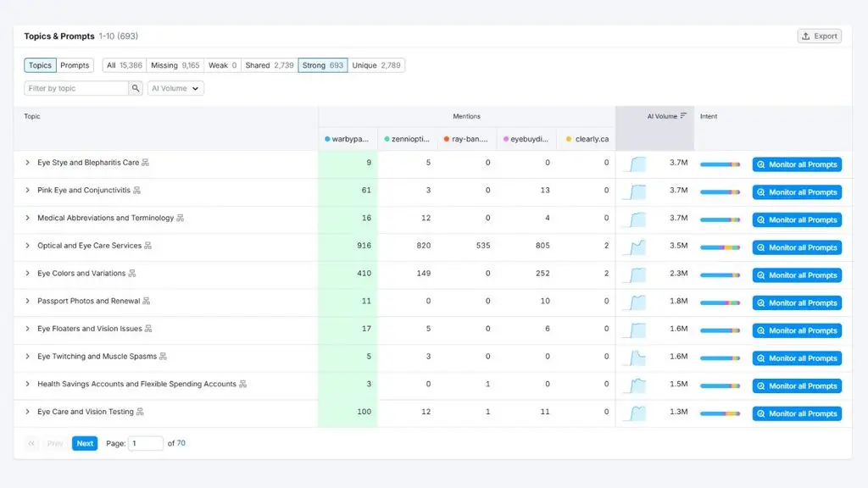The width and height of the screenshot is (868, 488).
Task: Expand the Optical and Eye Care Services topic
Action: pos(27,246)
